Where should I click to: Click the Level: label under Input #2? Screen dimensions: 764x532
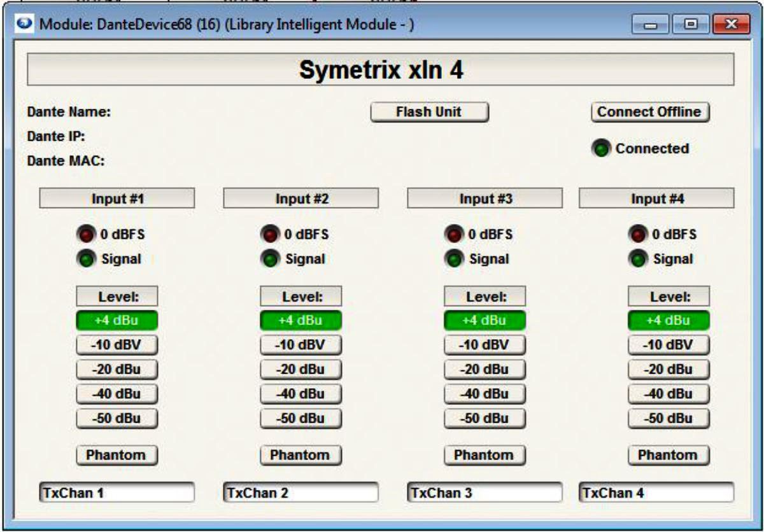pyautogui.click(x=301, y=297)
